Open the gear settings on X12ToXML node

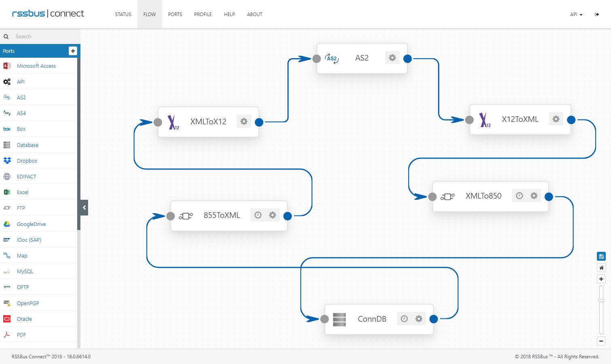(556, 119)
